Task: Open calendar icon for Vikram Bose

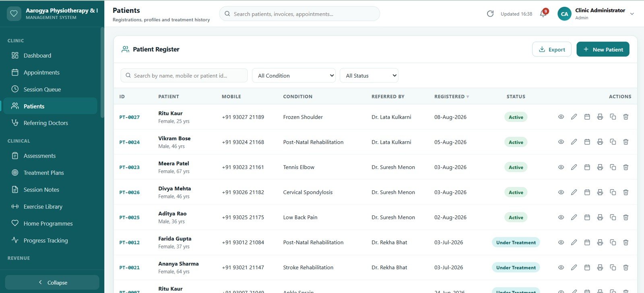Action: [587, 142]
